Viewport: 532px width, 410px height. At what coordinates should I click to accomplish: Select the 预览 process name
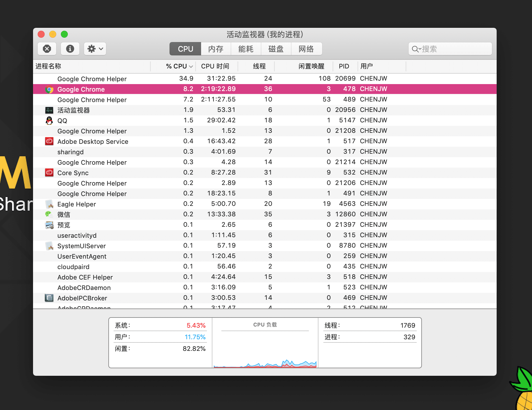click(x=64, y=225)
